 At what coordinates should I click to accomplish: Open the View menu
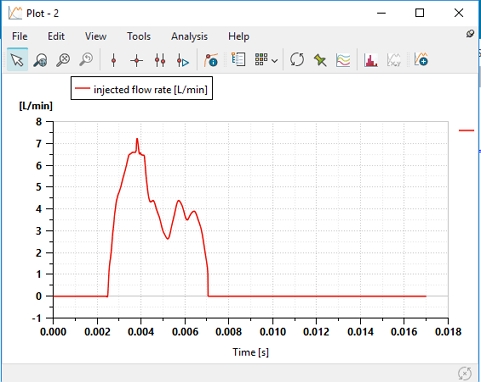(x=96, y=36)
